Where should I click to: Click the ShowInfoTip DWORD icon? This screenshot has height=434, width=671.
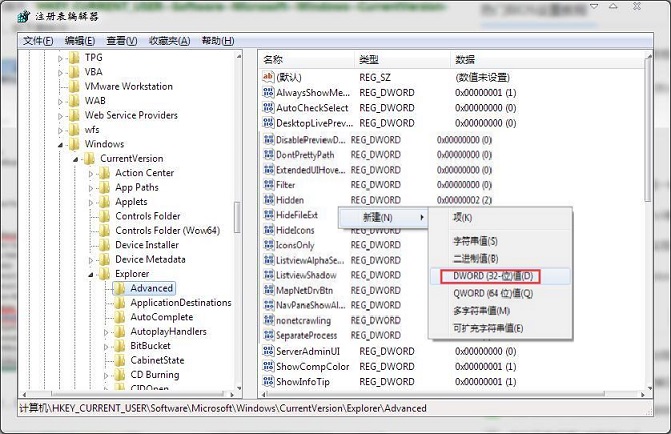(x=268, y=381)
